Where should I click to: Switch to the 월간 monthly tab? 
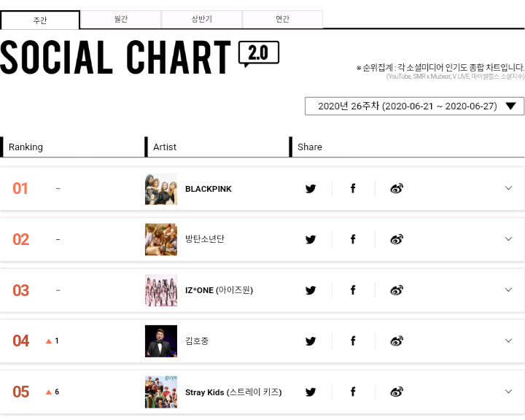121,20
